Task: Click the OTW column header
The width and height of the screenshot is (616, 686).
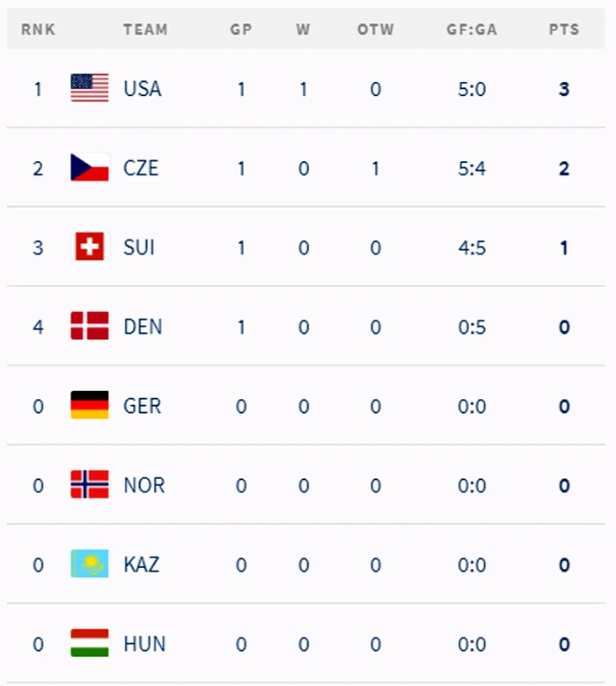Action: coord(376,29)
